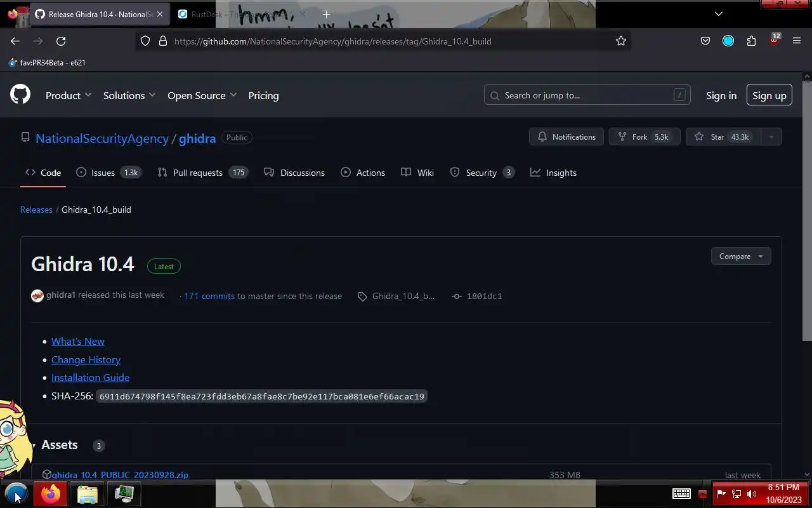The height and width of the screenshot is (508, 812).
Task: Click the Notifications button
Action: (x=566, y=137)
